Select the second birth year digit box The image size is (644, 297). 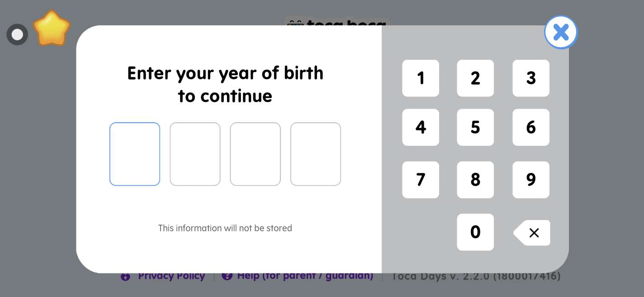tap(195, 154)
